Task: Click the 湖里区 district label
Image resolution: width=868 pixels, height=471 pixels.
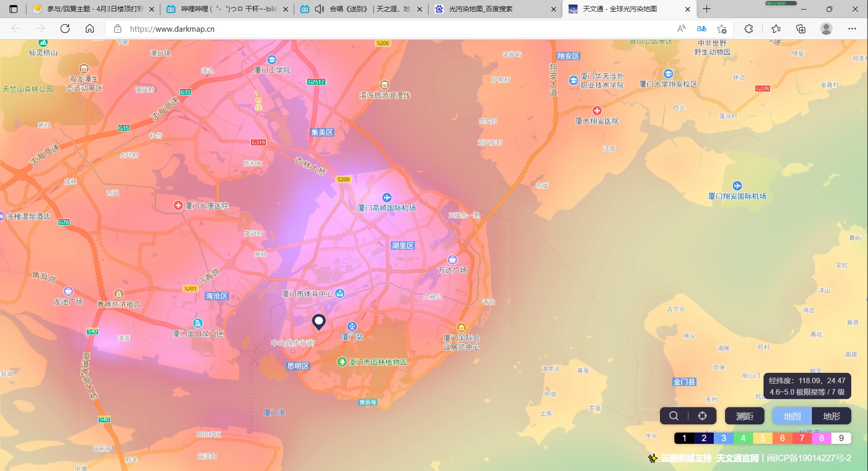Action: [403, 245]
